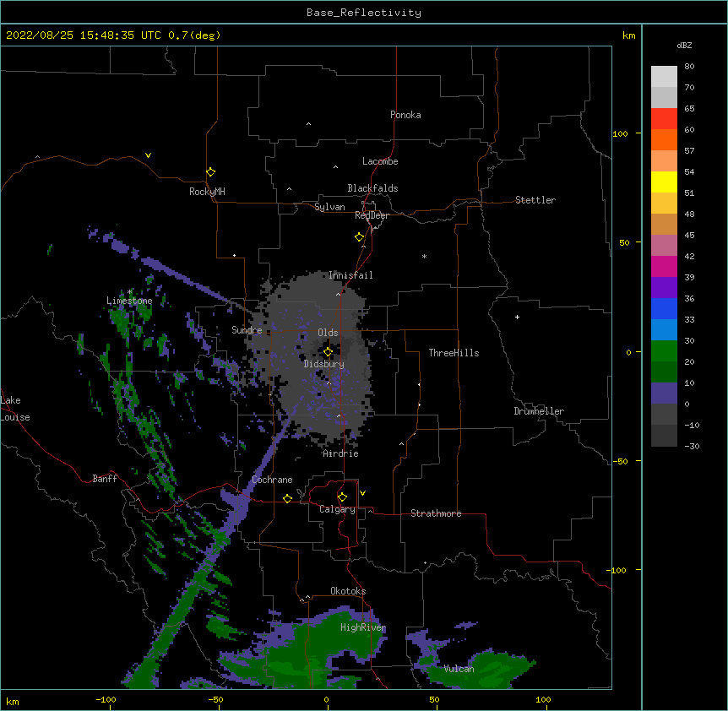The width and height of the screenshot is (728, 711).
Task: Choose the slate purple legend swatch near 10
Action: [664, 393]
